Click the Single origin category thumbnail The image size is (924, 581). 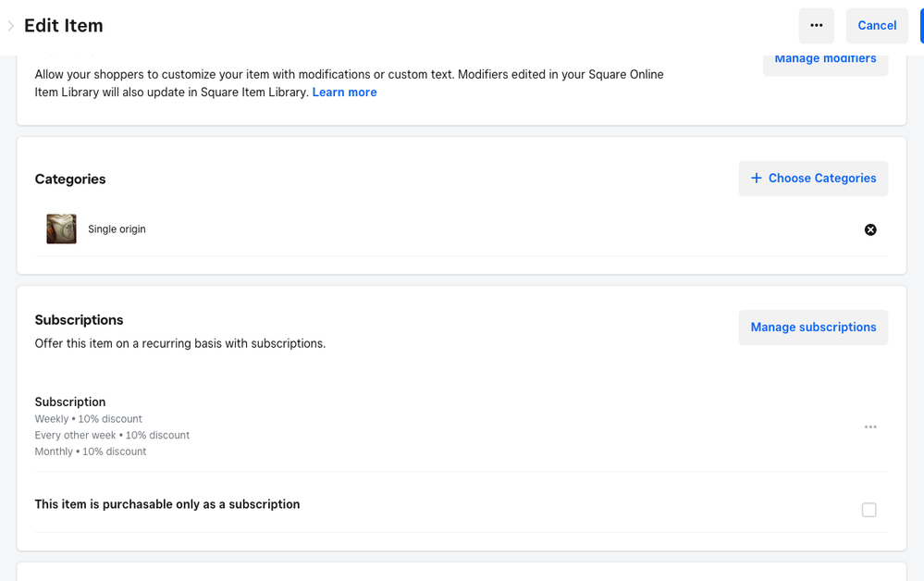pos(61,229)
